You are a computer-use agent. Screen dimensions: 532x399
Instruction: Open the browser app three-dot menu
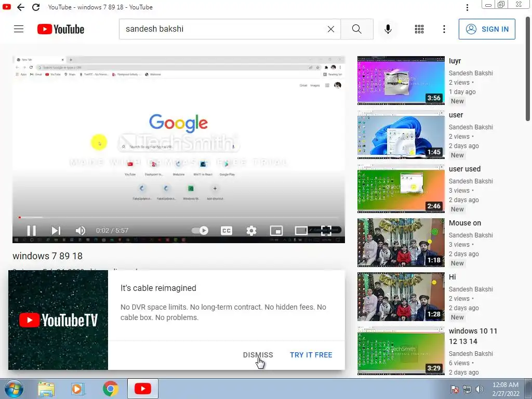click(467, 7)
